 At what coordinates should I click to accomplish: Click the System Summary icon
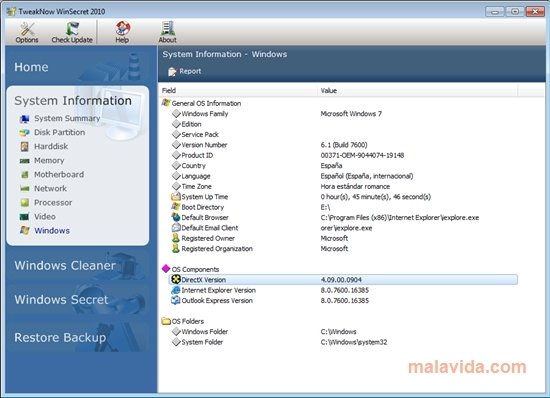[x=25, y=119]
